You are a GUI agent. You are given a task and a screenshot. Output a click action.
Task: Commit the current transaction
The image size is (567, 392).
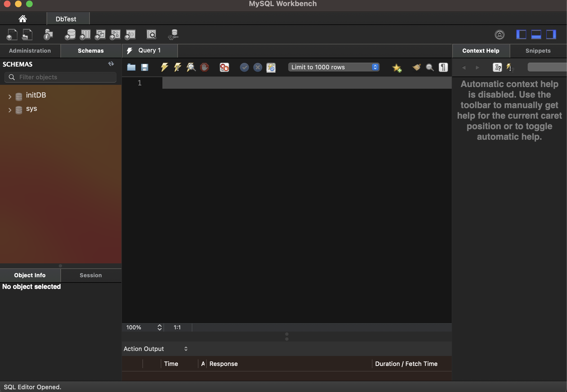244,67
